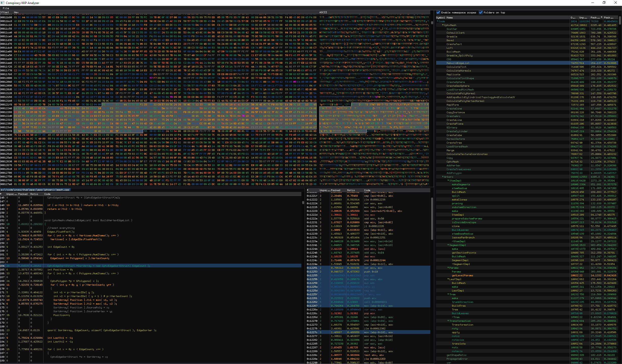Click Pack... header with sort arrow
The width and height of the screenshot is (622, 364).
click(x=596, y=17)
